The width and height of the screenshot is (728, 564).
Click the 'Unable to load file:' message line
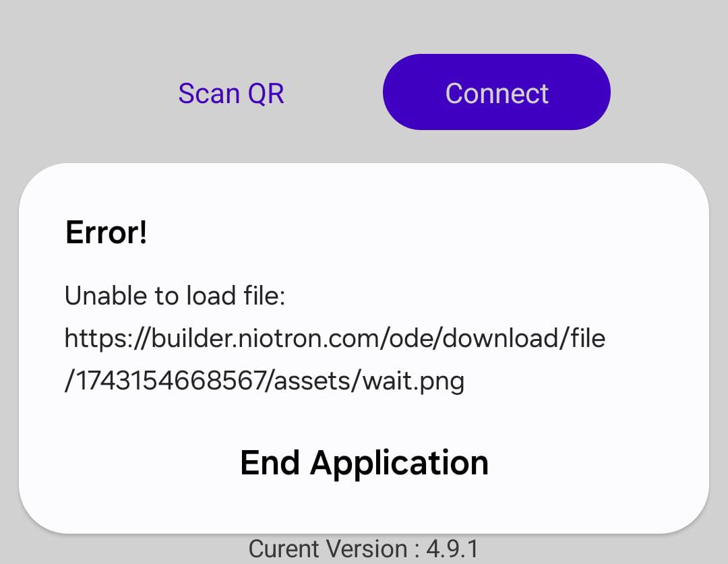pos(175,295)
